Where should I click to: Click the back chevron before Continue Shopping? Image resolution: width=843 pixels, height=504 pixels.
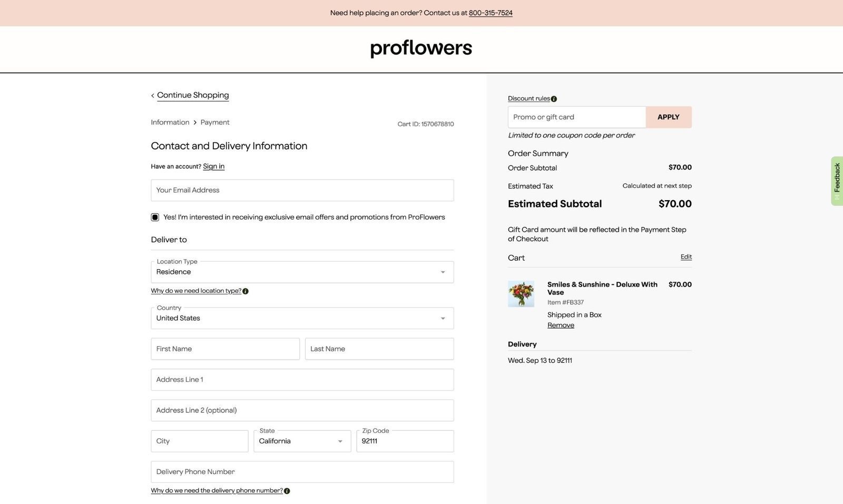click(x=153, y=95)
